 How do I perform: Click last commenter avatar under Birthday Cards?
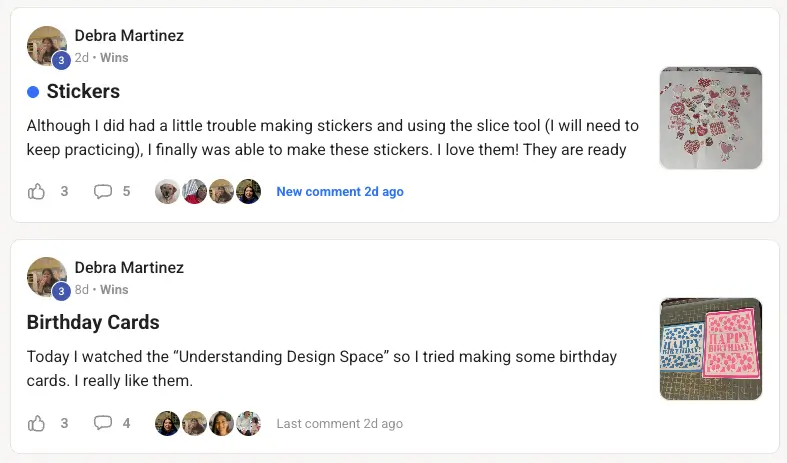point(249,423)
